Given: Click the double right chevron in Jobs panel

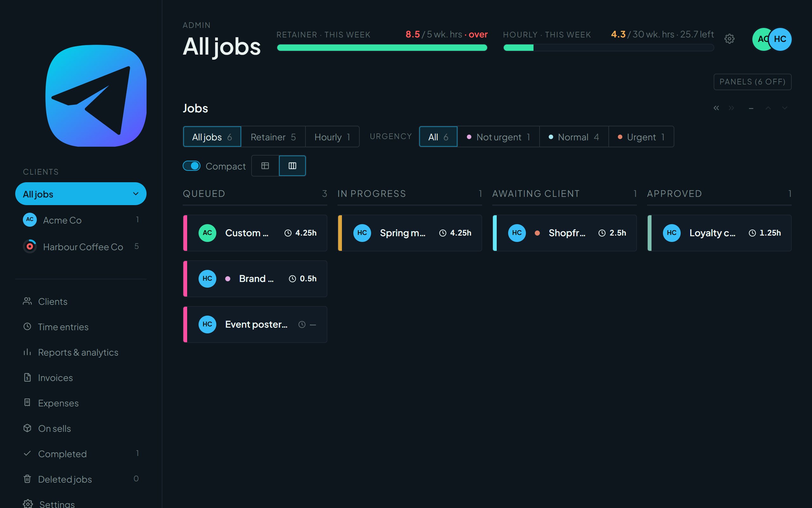Looking at the screenshot, I should click(x=731, y=108).
